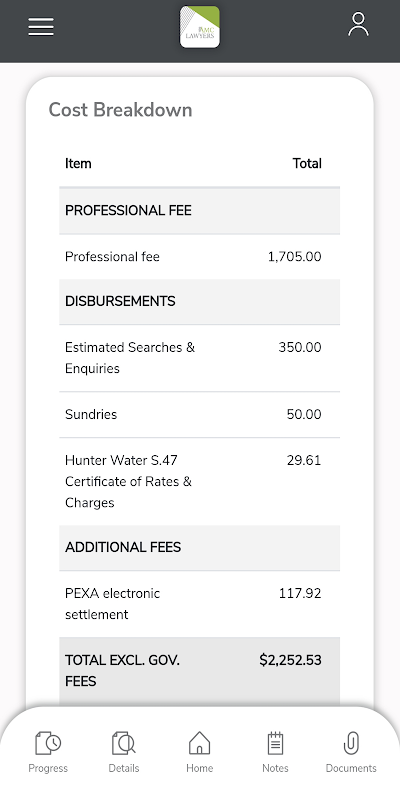400x800 pixels.
Task: Tap the Notes notepad icon
Action: pos(275,743)
